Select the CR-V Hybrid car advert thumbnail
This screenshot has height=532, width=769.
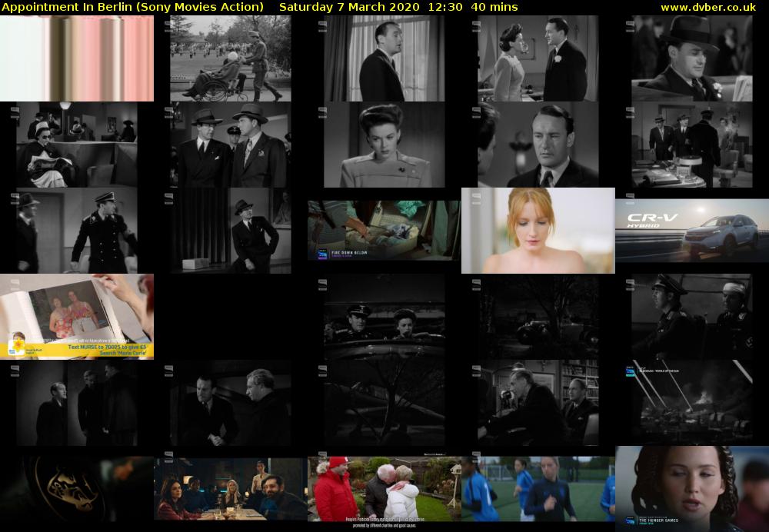tap(691, 231)
